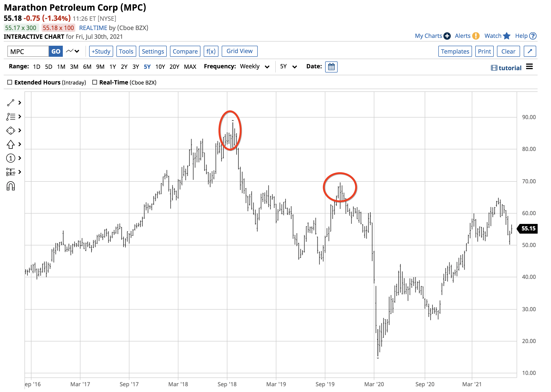Select the MAX range

tap(190, 67)
